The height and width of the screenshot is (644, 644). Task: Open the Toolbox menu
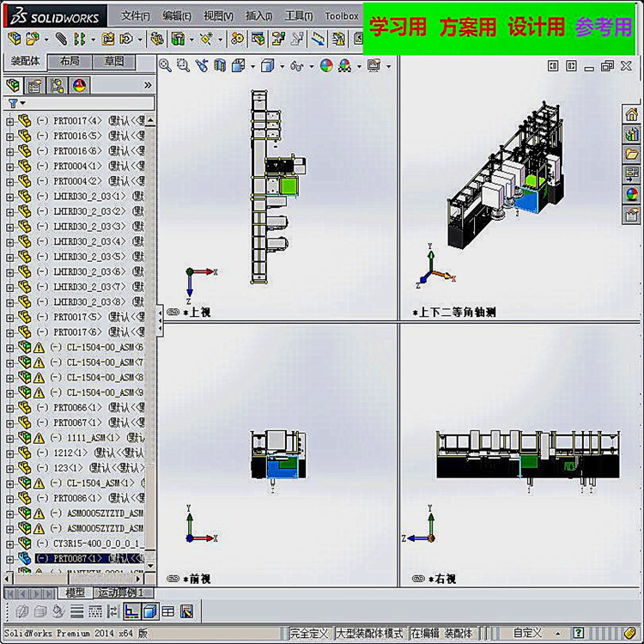click(342, 16)
